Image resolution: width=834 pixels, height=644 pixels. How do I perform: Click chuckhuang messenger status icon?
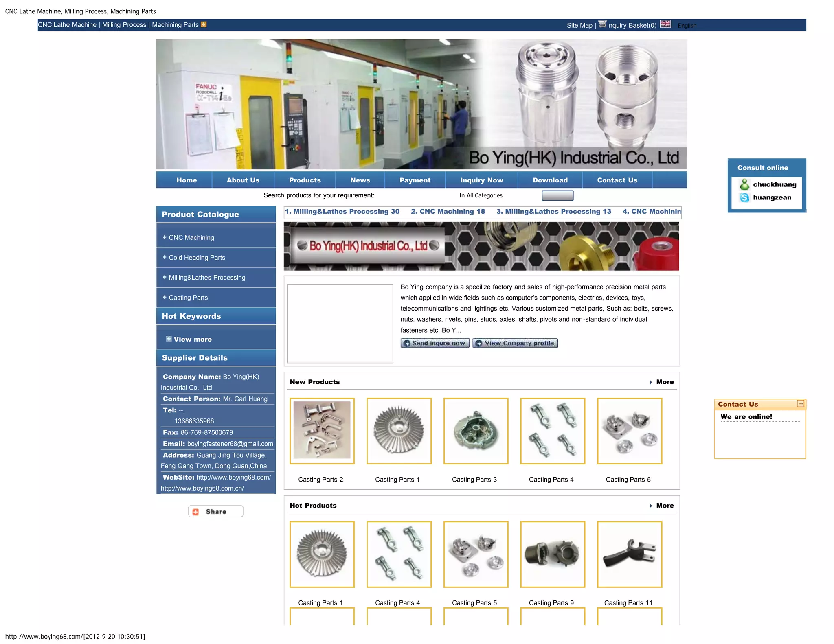click(744, 184)
